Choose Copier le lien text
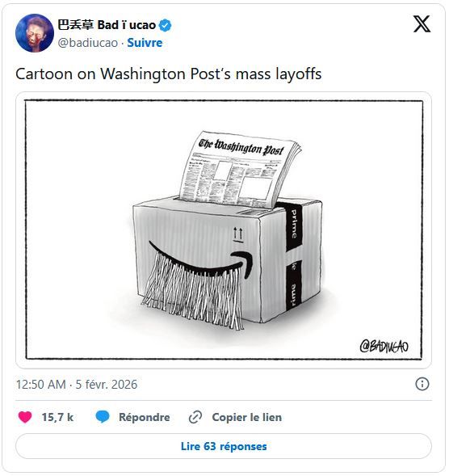Screen dimensions: 449x476 click(x=247, y=417)
